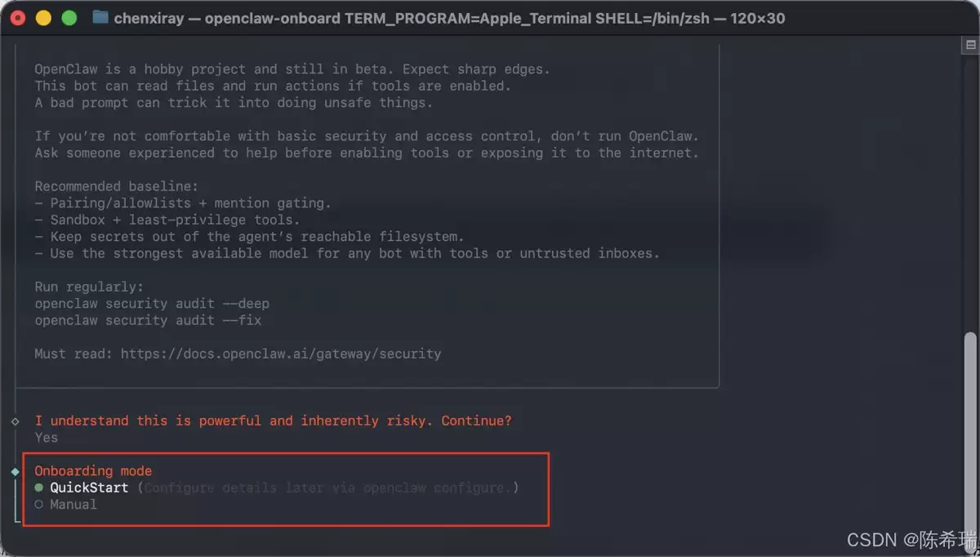Click the folder proxy icon in the title bar

click(100, 17)
